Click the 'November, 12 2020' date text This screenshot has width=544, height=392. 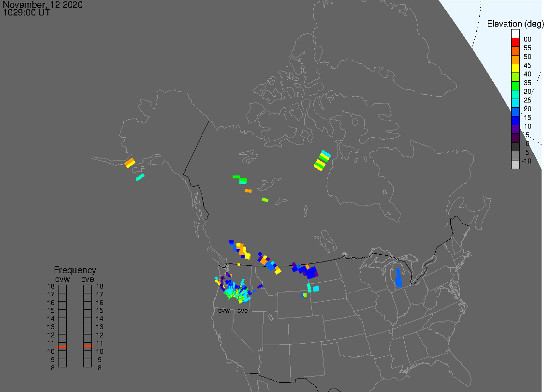43,4
